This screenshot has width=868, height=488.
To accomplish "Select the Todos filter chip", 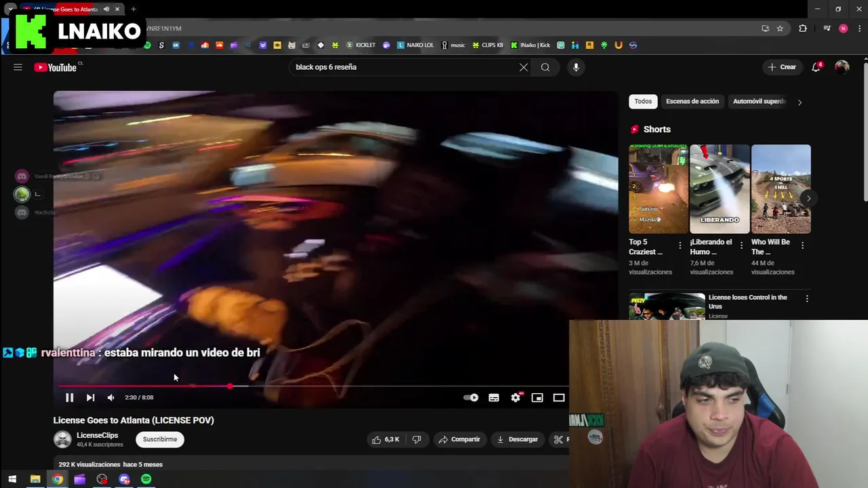I will click(643, 101).
